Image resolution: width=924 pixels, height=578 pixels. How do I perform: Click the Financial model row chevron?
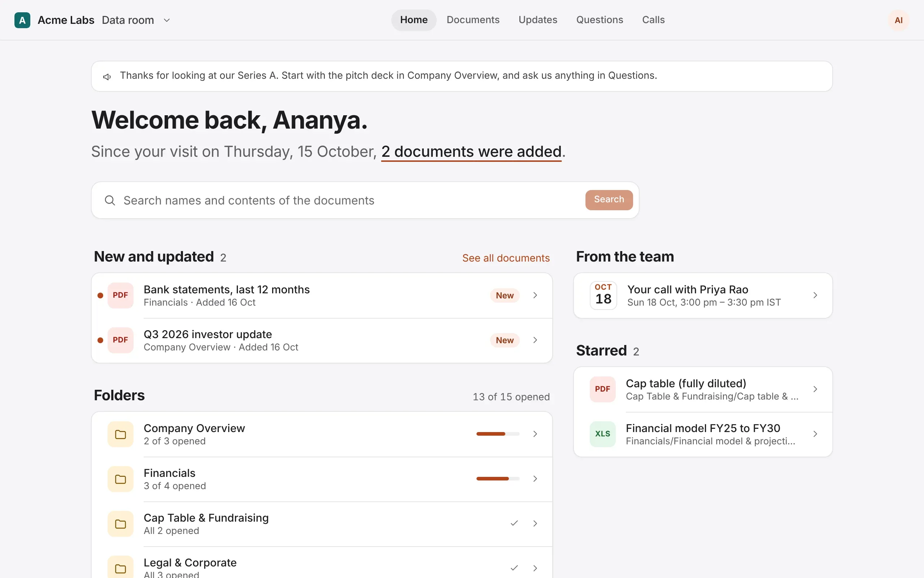coord(815,434)
